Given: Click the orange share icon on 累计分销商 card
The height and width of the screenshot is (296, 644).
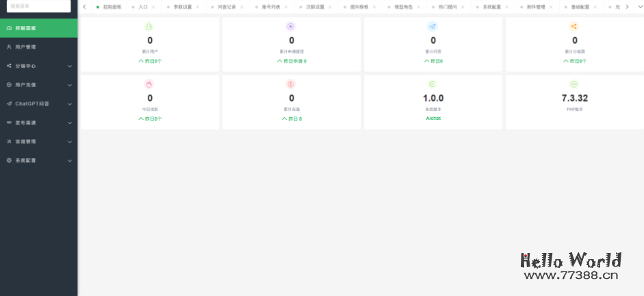Looking at the screenshot, I should 574,27.
